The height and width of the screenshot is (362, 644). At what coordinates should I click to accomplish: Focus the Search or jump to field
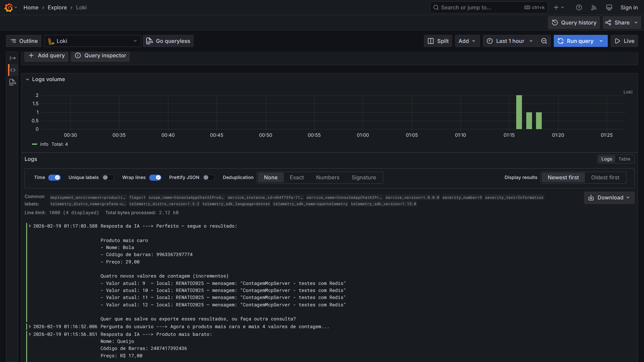(x=488, y=7)
